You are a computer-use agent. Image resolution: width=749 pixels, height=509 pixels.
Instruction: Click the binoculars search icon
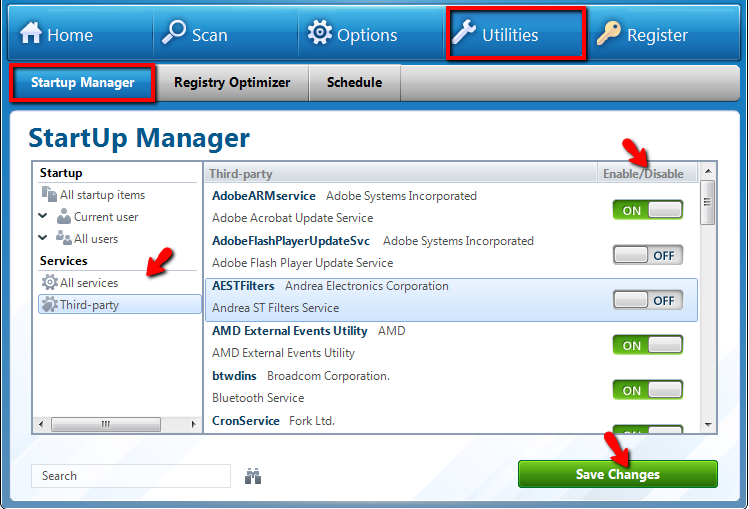click(x=253, y=476)
